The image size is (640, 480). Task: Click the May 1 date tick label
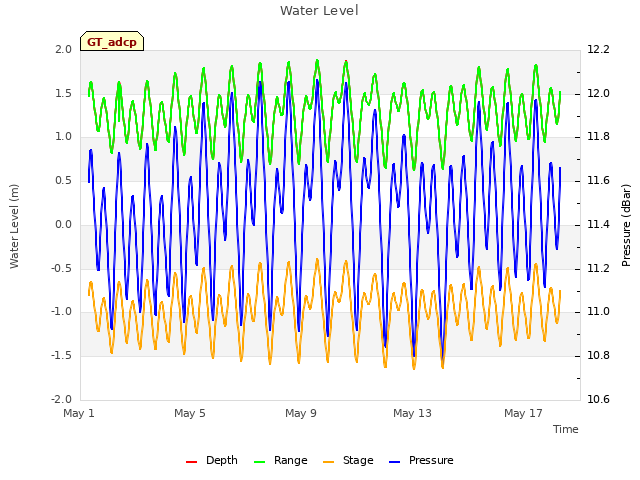click(79, 413)
